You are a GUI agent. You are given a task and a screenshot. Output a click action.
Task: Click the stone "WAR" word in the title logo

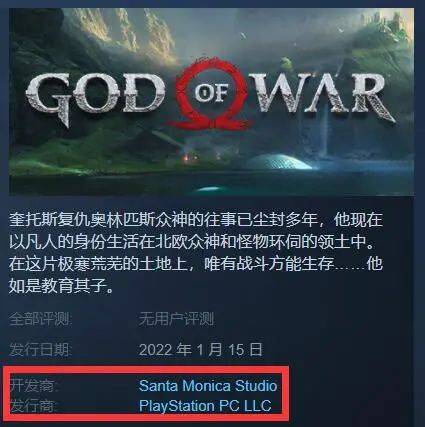[327, 97]
